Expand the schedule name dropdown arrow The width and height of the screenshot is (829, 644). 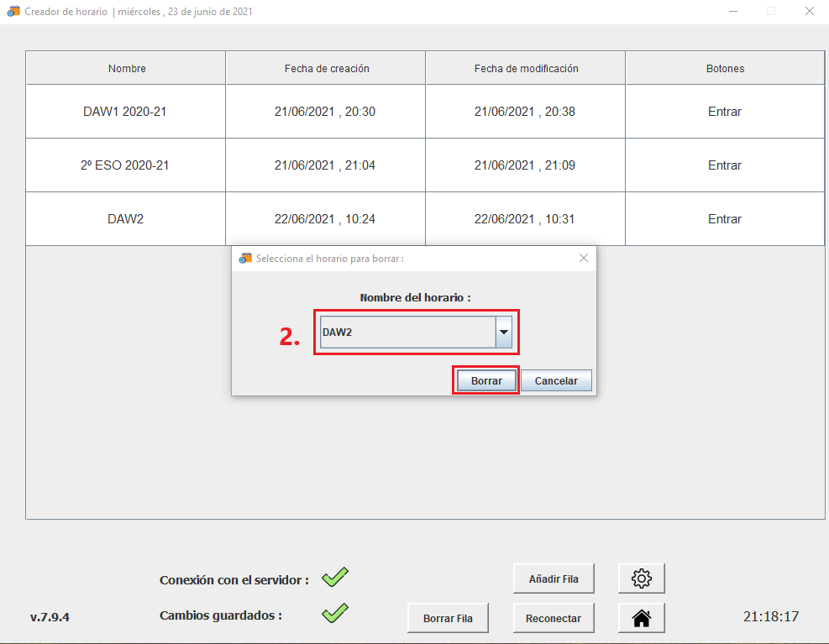(x=503, y=332)
